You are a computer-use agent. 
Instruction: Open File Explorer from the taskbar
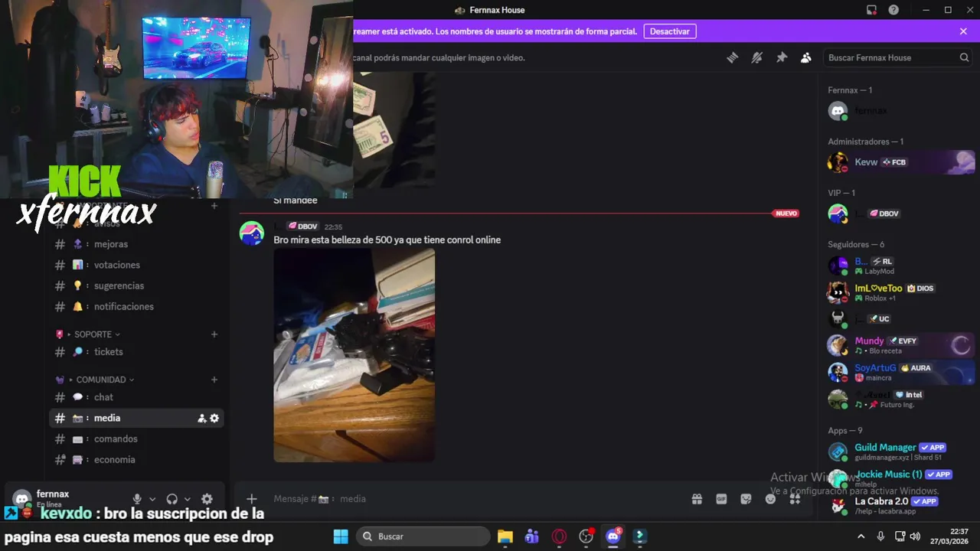pos(505,536)
